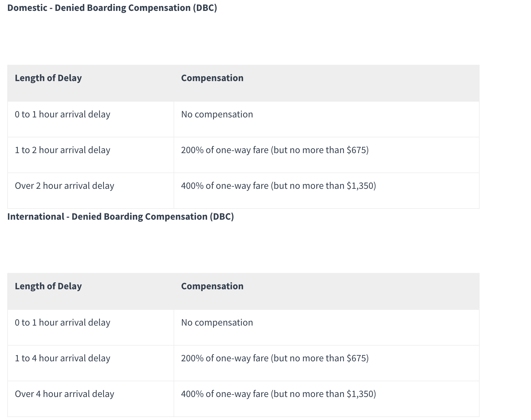Click Domestic 0 to 1 hour delay cell
This screenshot has height=420, width=531.
point(63,114)
